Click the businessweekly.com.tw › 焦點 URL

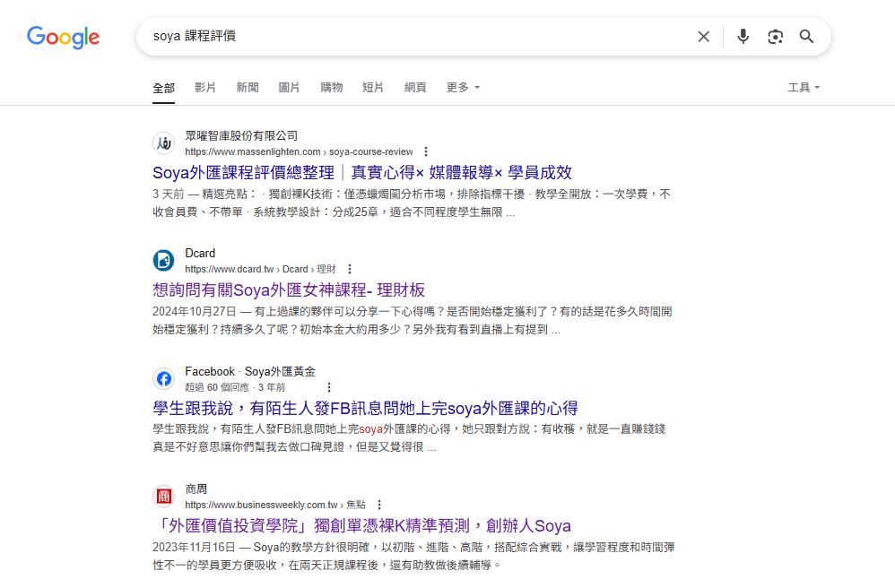(x=275, y=505)
